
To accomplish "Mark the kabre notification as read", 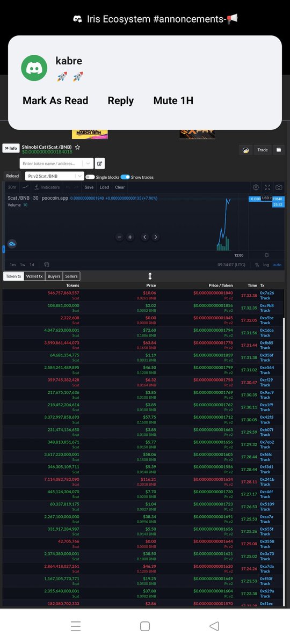I will [55, 100].
